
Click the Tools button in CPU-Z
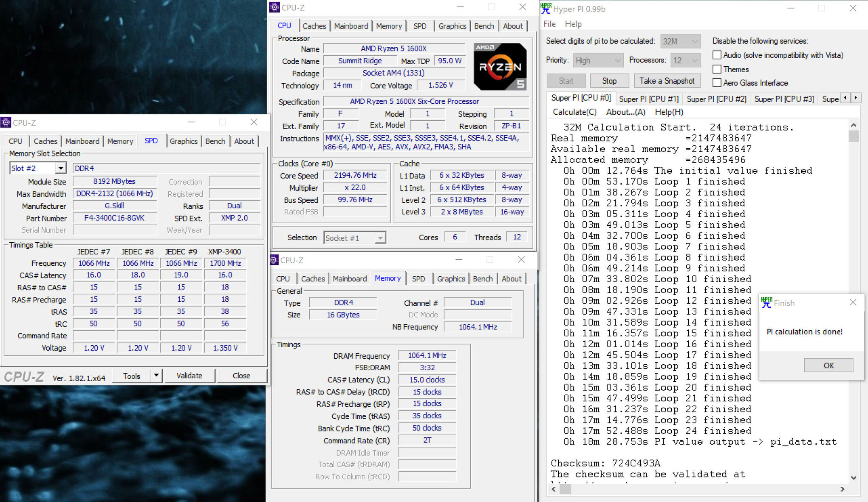[132, 375]
